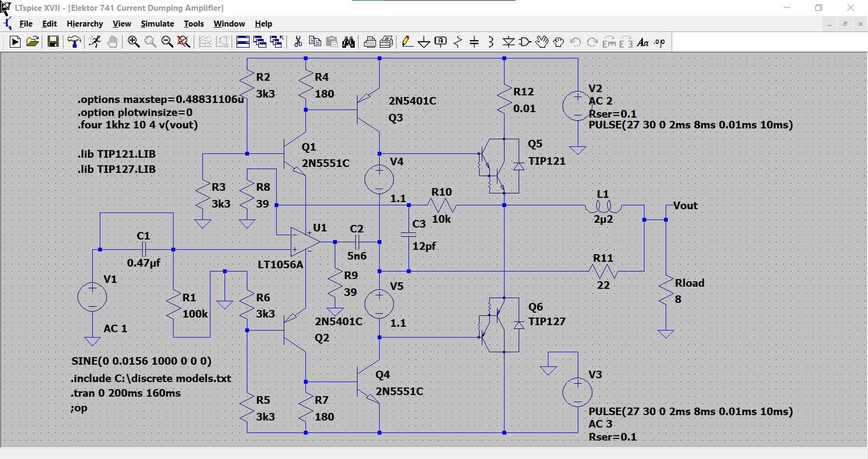Select the .four 1khz 10 4 v(vout) directive
This screenshot has height=459, width=868.
click(x=138, y=125)
